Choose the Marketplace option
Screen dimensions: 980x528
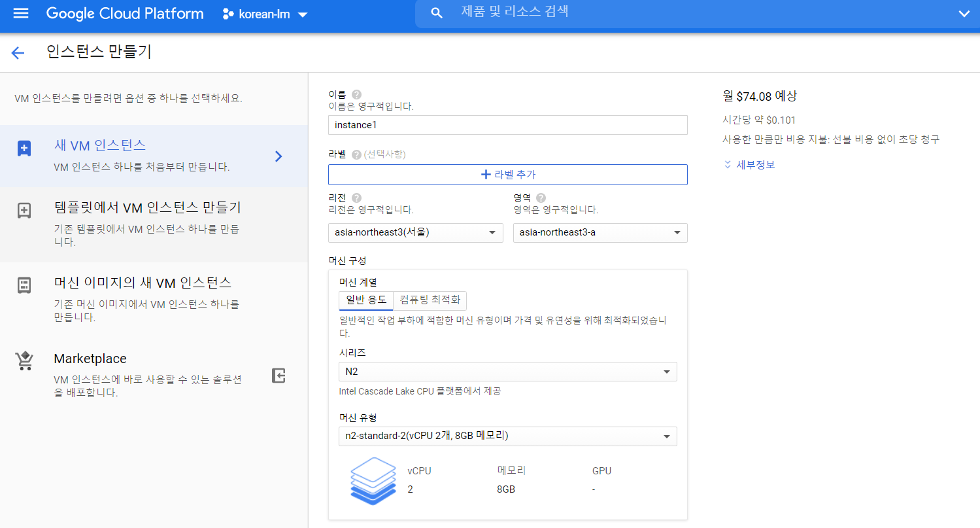pyautogui.click(x=154, y=376)
